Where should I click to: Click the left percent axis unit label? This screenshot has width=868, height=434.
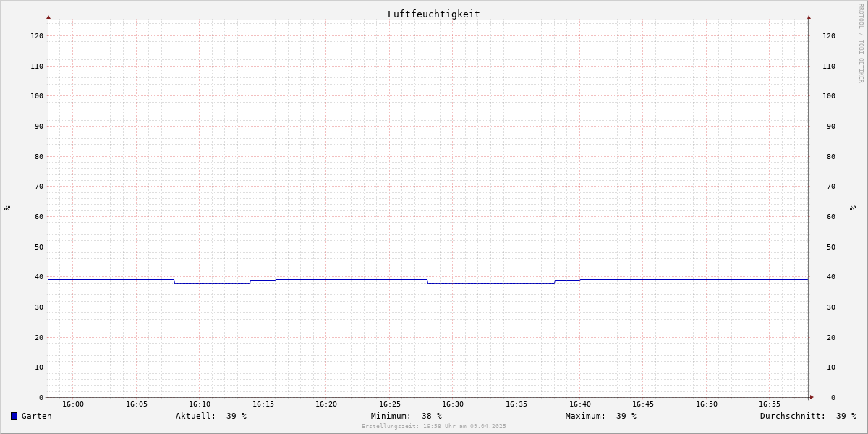point(7,208)
